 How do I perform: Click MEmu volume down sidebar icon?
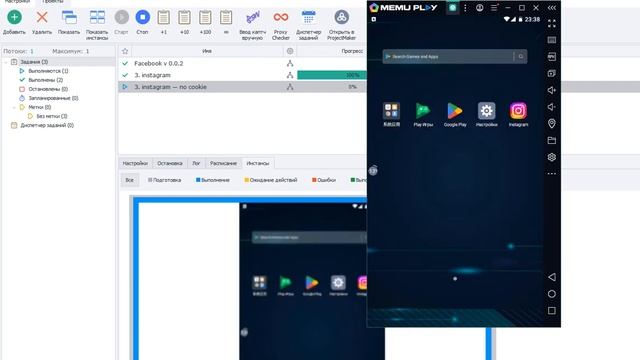[552, 107]
